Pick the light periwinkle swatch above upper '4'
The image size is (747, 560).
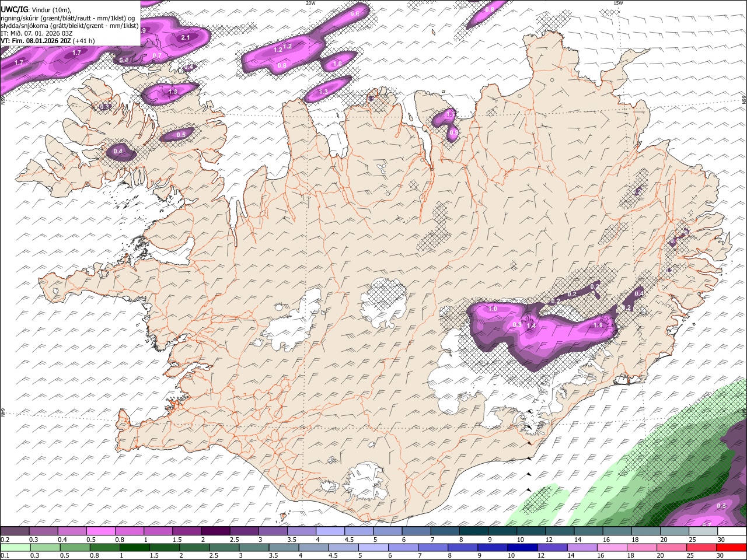pos(330,531)
